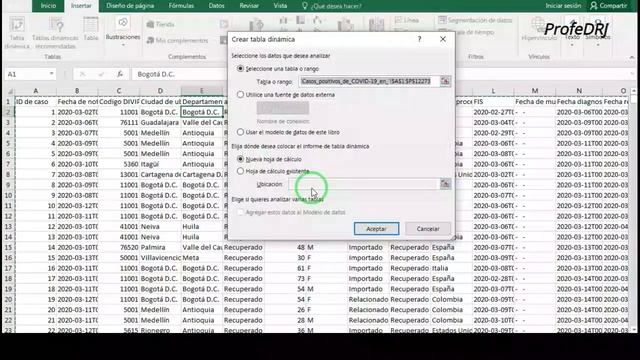Click the formula bar cancel X icon

(82, 74)
